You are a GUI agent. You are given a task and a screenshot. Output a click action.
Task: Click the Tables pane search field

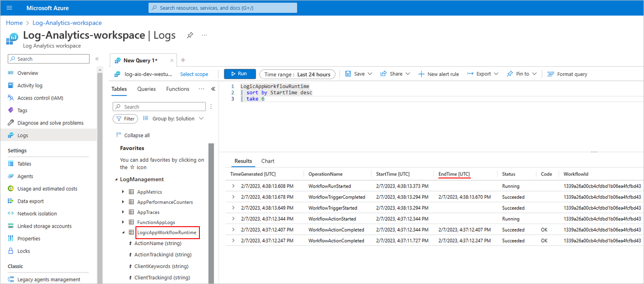coord(159,106)
